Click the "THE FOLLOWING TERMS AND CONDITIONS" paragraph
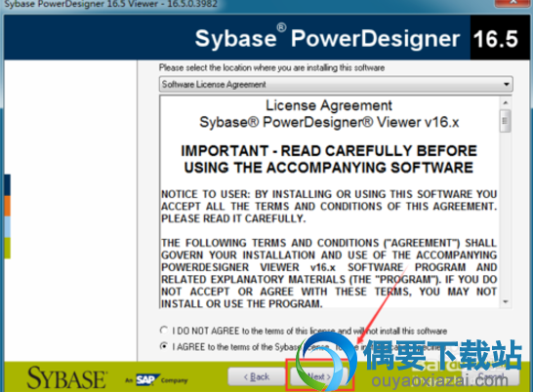533x392 pixels. point(329,273)
